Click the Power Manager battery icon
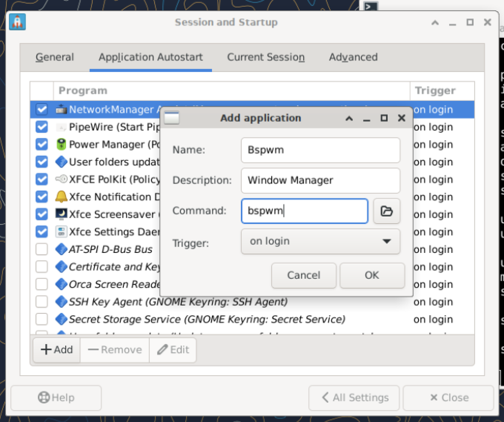The width and height of the screenshot is (504, 422). pos(61,144)
